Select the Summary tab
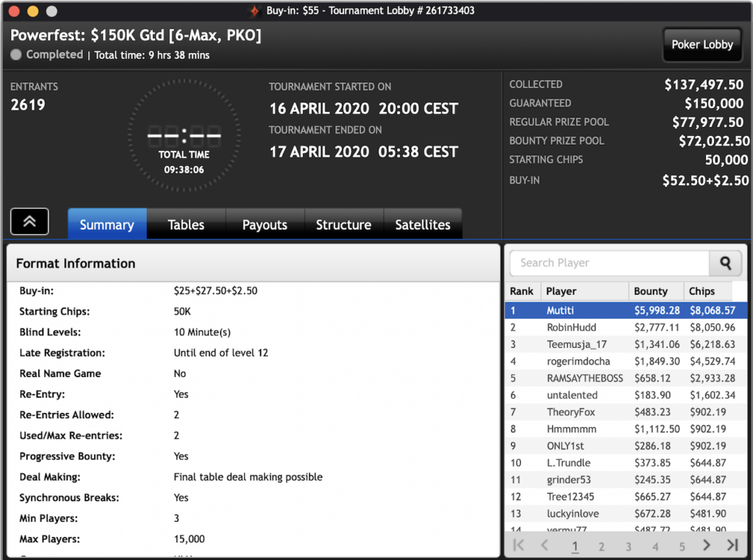This screenshot has height=560, width=753. point(107,225)
